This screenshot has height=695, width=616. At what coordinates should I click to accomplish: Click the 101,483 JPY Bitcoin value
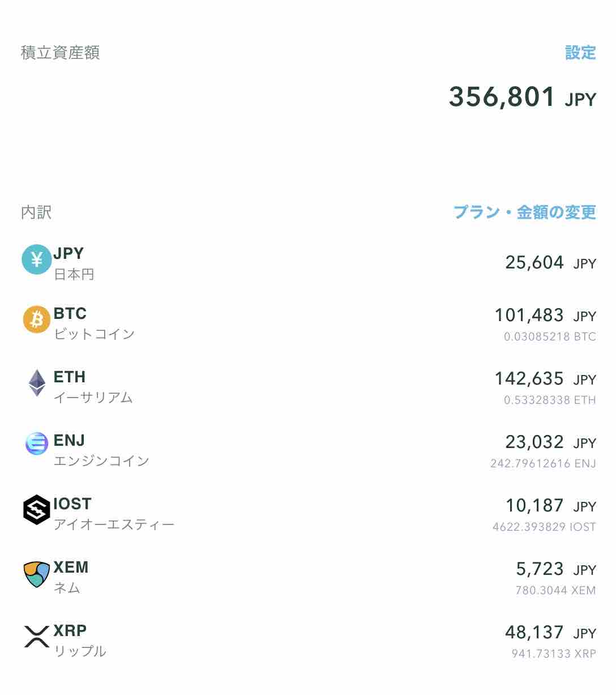[x=545, y=315]
